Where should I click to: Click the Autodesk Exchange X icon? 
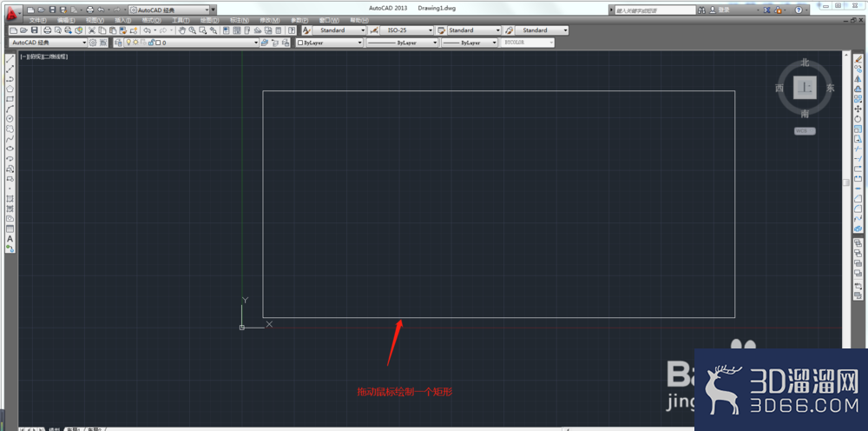coord(767,10)
